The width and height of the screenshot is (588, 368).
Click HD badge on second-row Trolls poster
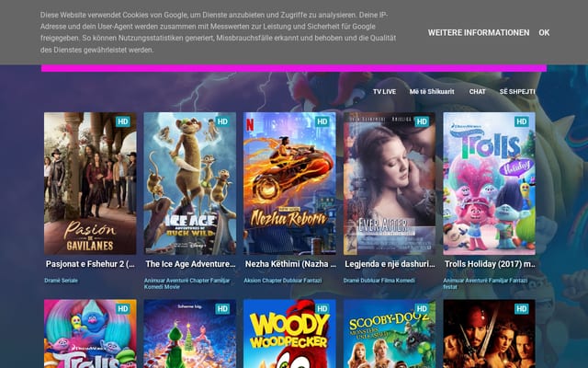click(x=122, y=309)
